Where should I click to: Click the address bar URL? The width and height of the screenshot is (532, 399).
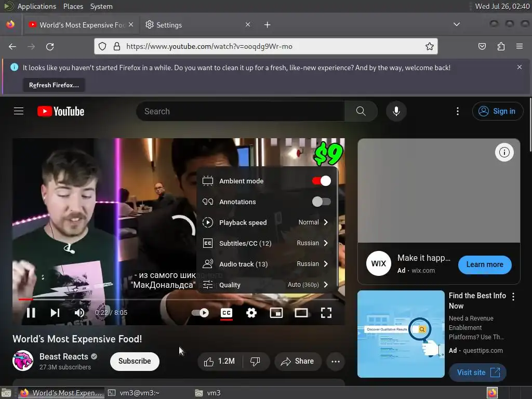pyautogui.click(x=209, y=46)
